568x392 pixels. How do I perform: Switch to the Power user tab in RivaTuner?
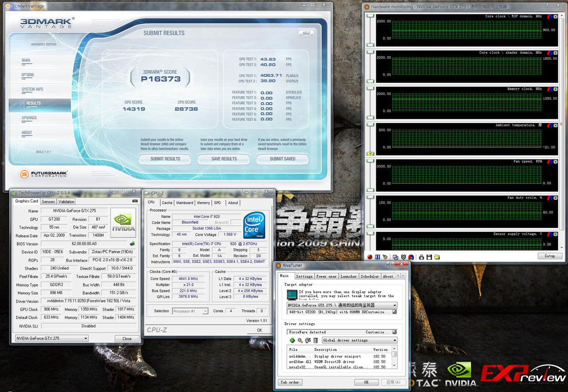click(x=326, y=276)
